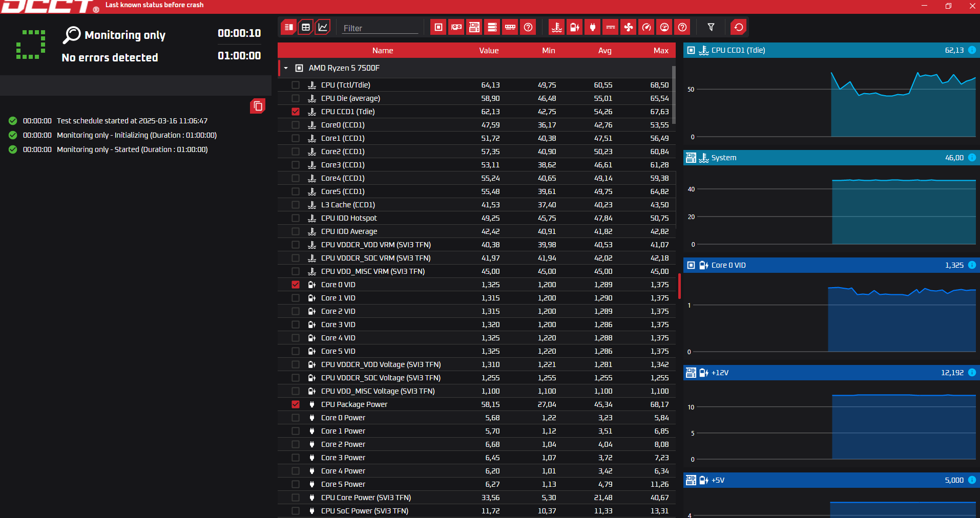Toggle the frequency gauge sensor filter
Image resolution: width=980 pixels, height=518 pixels.
pos(647,27)
